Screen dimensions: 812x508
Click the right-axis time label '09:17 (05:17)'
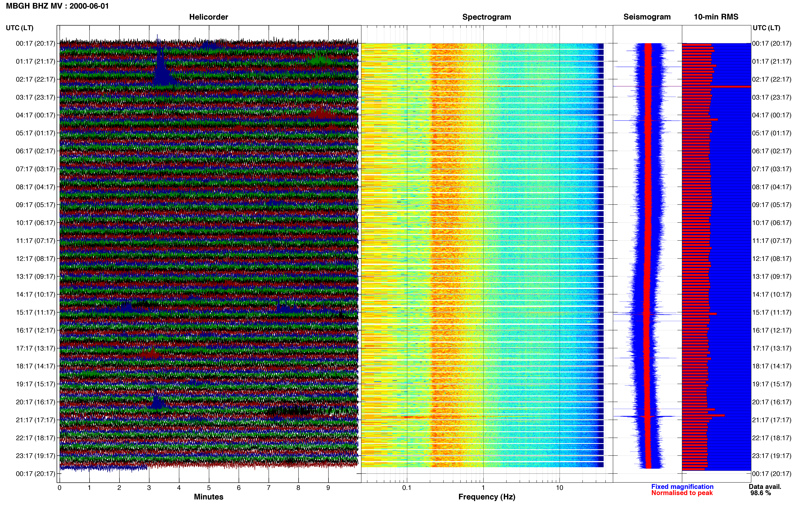[x=772, y=205]
